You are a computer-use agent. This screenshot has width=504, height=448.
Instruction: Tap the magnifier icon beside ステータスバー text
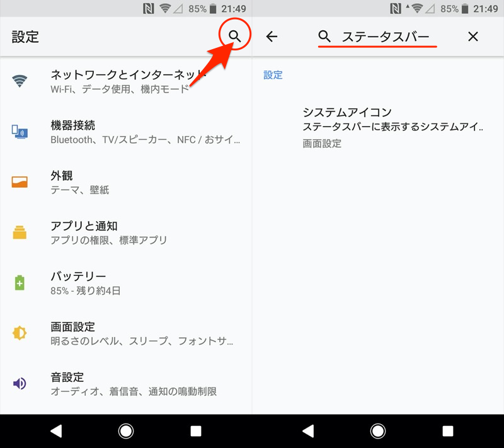[324, 37]
